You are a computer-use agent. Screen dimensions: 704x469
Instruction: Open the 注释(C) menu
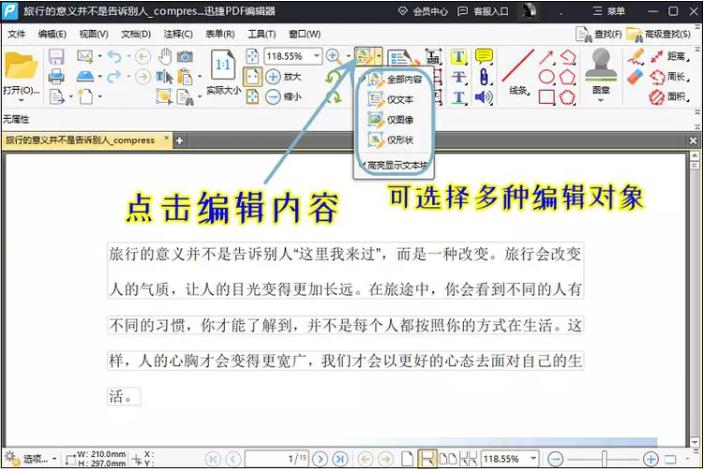tap(178, 34)
